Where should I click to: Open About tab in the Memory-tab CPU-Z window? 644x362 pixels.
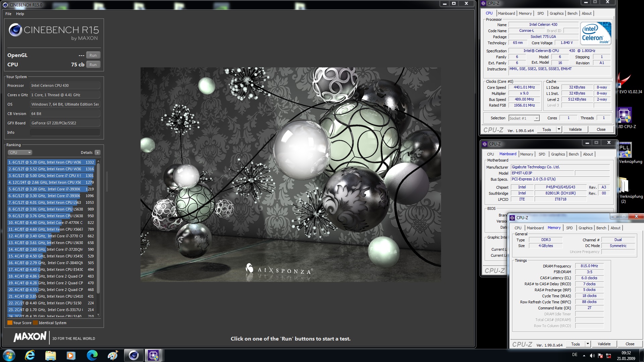(615, 228)
